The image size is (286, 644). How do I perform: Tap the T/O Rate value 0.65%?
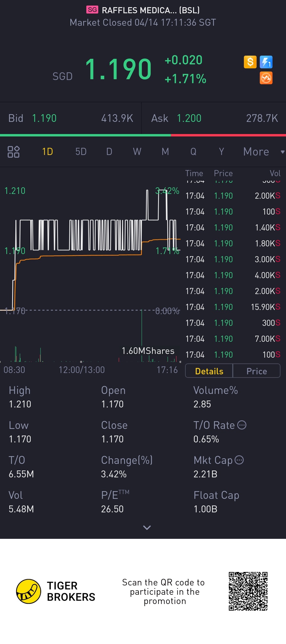coord(206,439)
